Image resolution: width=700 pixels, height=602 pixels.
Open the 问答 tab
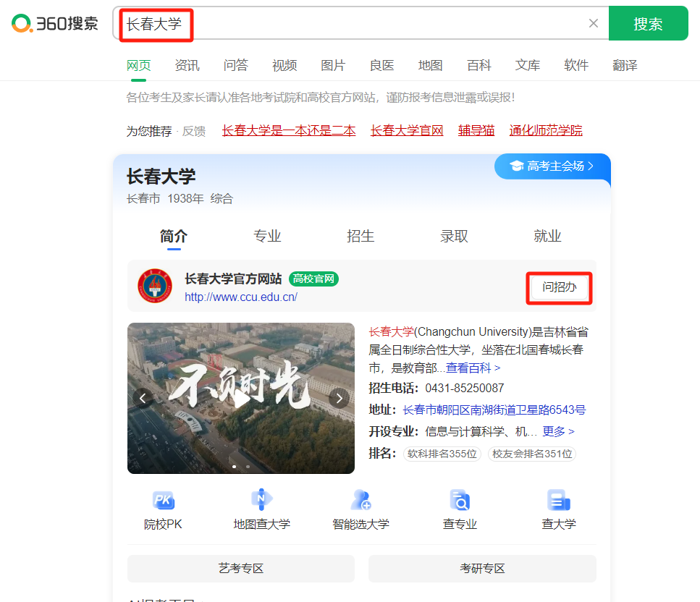(236, 66)
